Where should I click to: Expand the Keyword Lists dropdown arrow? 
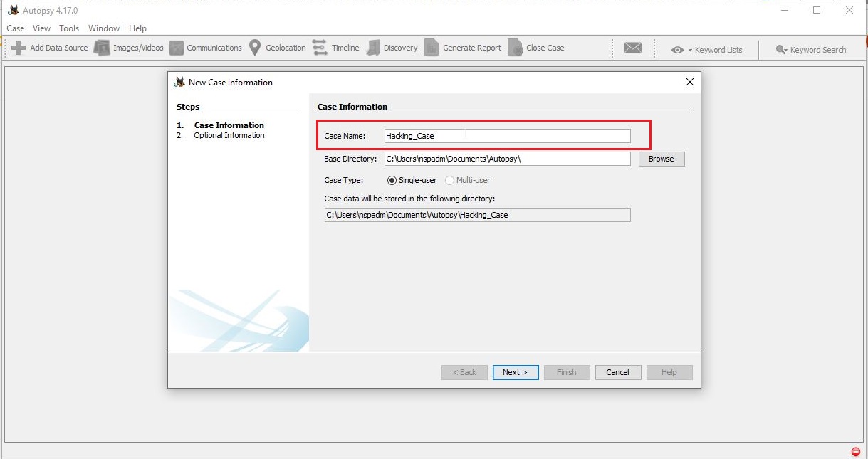point(690,50)
